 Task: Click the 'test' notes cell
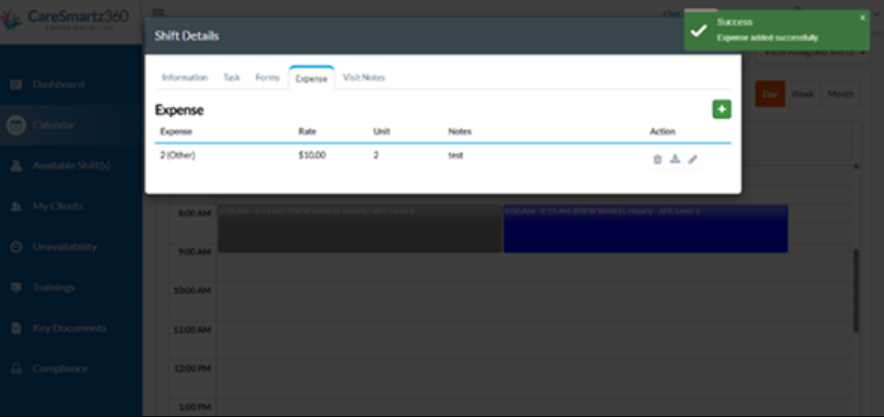tap(456, 155)
